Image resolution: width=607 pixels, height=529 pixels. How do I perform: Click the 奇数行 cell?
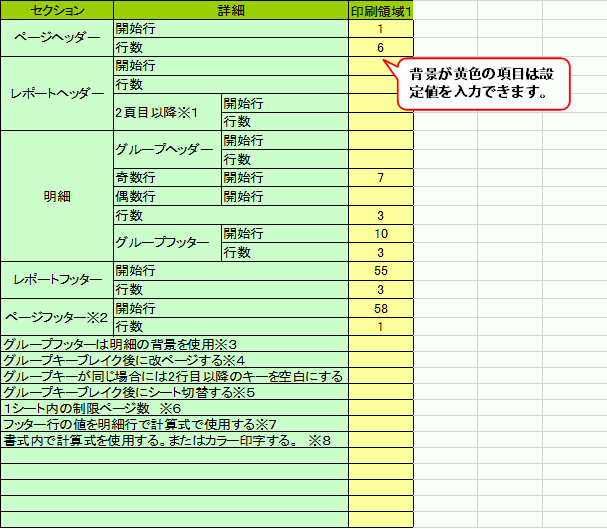coord(167,178)
